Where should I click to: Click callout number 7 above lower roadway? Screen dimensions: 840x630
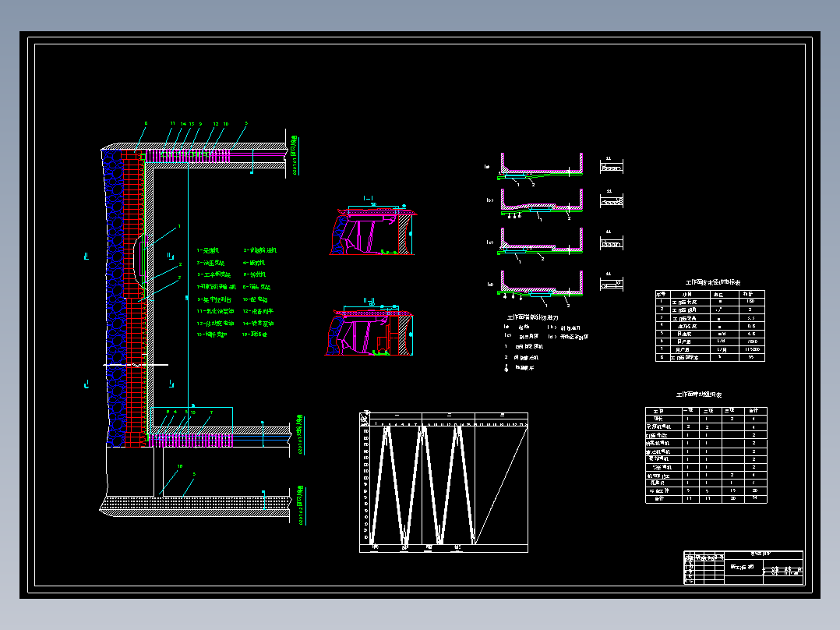pyautogui.click(x=212, y=412)
